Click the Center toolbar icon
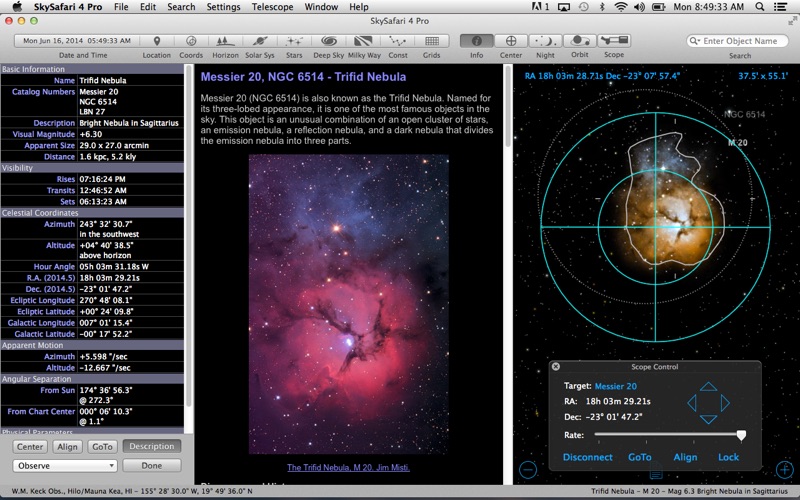This screenshot has height=500, width=800. [511, 41]
